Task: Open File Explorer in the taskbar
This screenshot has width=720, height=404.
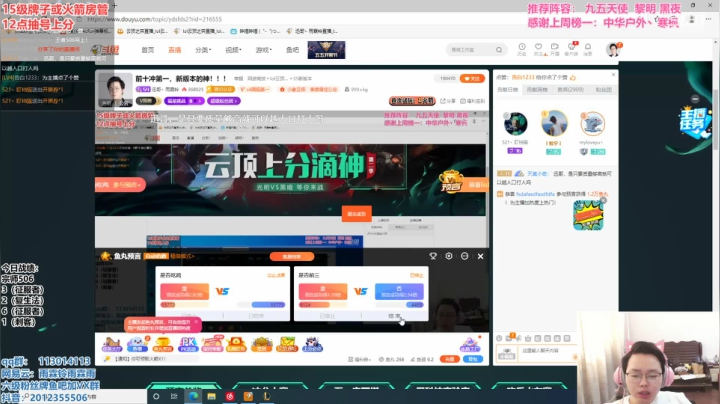Action: (211, 396)
